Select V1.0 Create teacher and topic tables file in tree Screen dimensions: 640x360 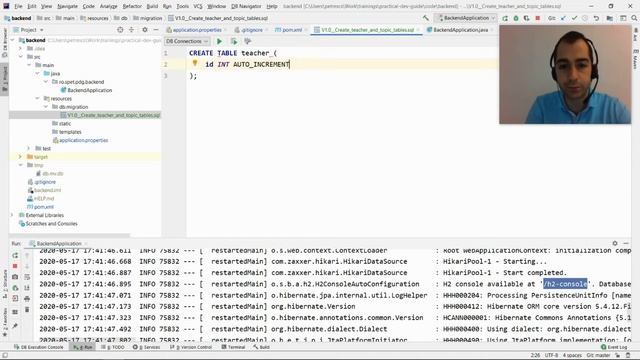[110, 115]
